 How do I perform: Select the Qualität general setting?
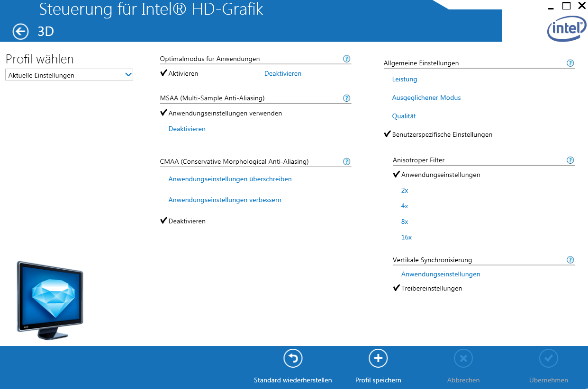click(404, 116)
